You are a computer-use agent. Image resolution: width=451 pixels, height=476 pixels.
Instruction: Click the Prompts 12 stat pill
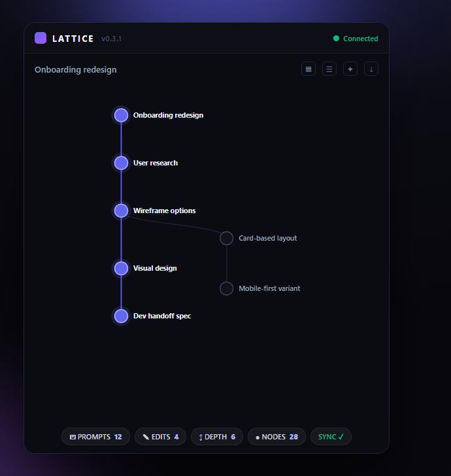pyautogui.click(x=95, y=437)
